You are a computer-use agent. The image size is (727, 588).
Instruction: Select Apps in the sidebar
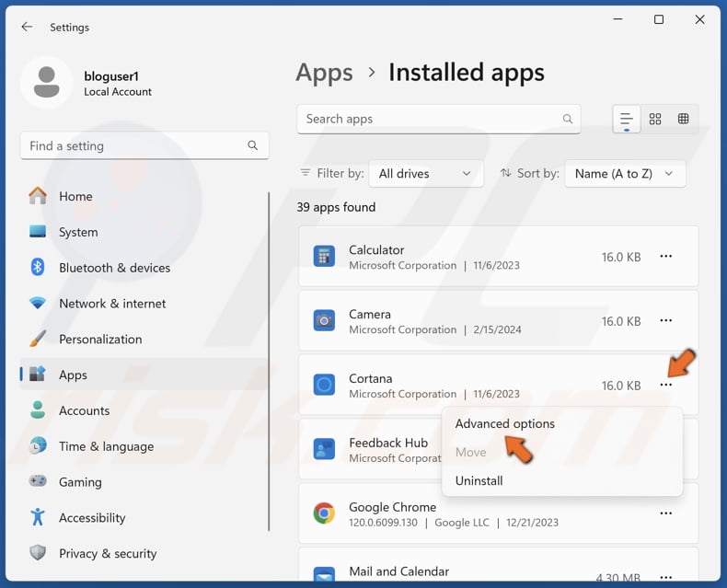(143, 375)
